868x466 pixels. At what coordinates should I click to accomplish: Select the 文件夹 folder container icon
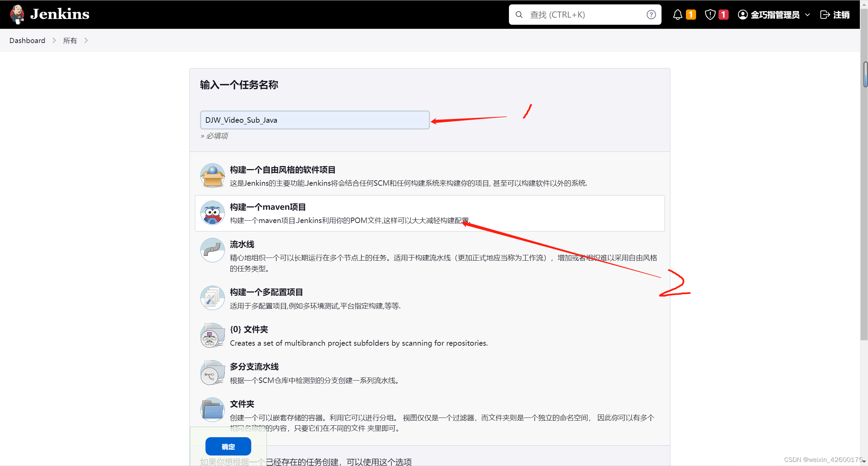tap(212, 409)
